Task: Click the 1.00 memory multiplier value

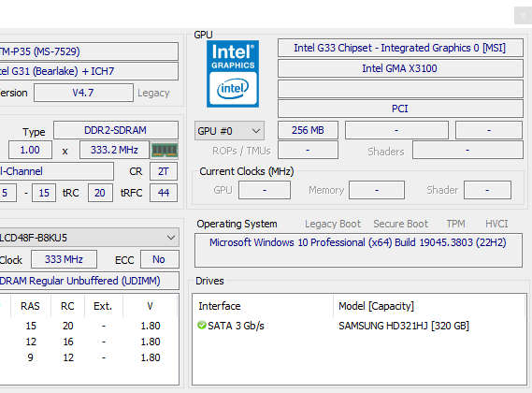Action: pyautogui.click(x=30, y=150)
